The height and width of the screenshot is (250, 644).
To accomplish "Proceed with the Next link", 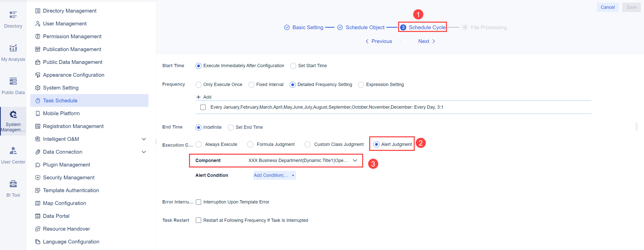I will pos(427,41).
